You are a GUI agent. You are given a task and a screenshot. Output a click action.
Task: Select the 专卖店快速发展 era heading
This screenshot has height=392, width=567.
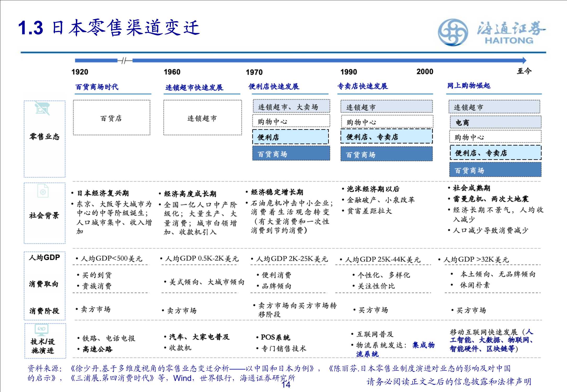click(362, 86)
